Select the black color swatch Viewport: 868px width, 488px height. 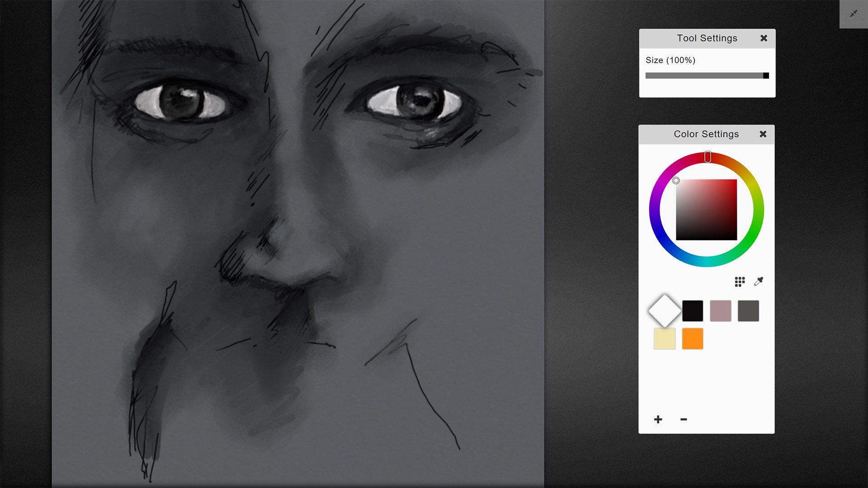pyautogui.click(x=693, y=310)
